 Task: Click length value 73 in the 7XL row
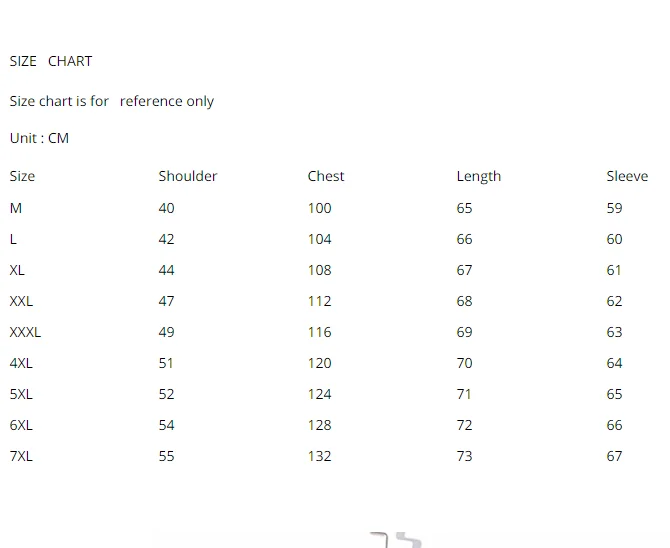point(464,456)
